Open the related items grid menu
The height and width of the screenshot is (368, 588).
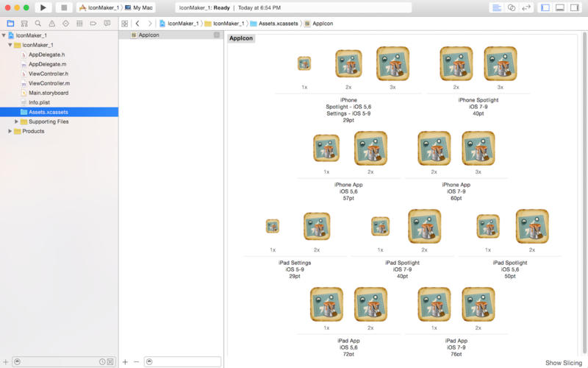[125, 24]
